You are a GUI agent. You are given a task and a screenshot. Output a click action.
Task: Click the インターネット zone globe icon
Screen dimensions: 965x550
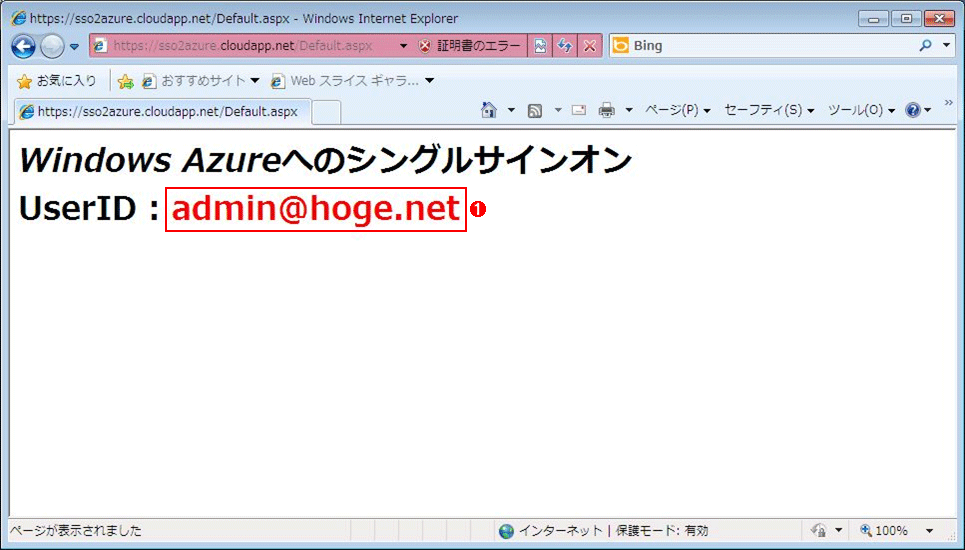[x=506, y=531]
